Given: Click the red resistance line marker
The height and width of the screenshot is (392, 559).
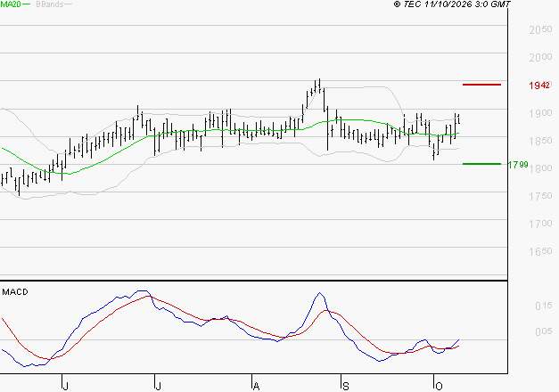Looking at the screenshot, I should click(481, 85).
